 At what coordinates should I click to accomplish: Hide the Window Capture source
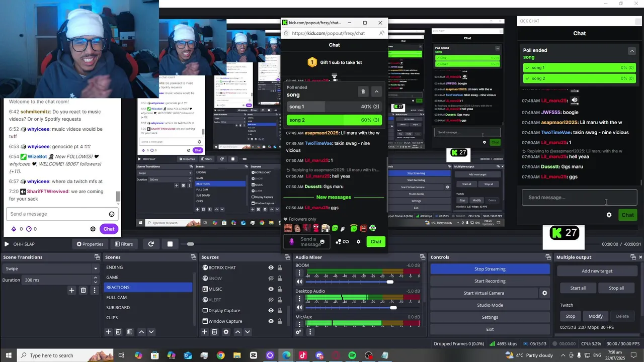click(x=271, y=321)
